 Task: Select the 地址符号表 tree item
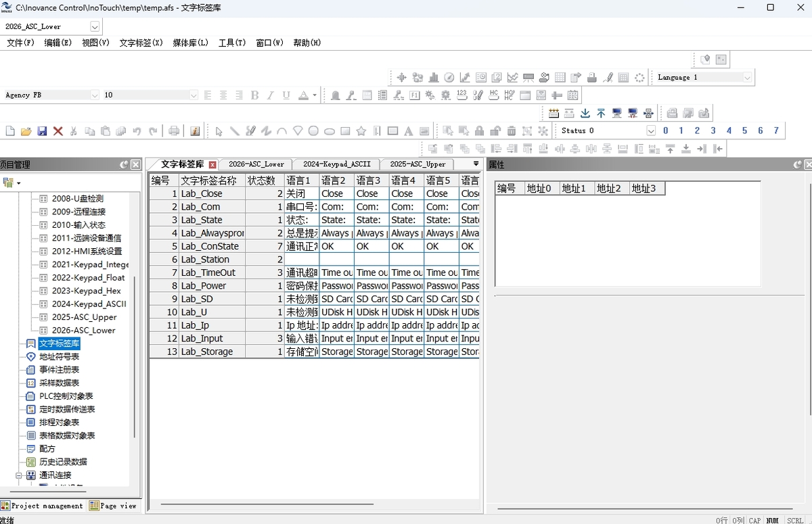point(59,357)
